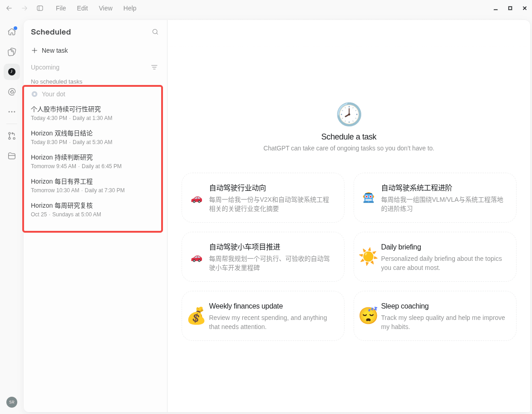Click the sun emoji on Daily briefing
This screenshot has height=414, width=532.
(x=368, y=257)
